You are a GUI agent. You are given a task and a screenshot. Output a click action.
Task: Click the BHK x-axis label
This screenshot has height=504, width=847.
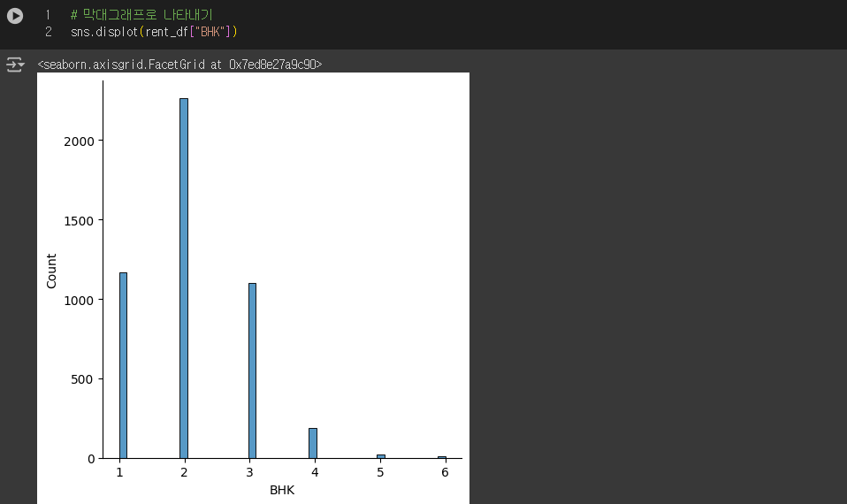pos(282,490)
